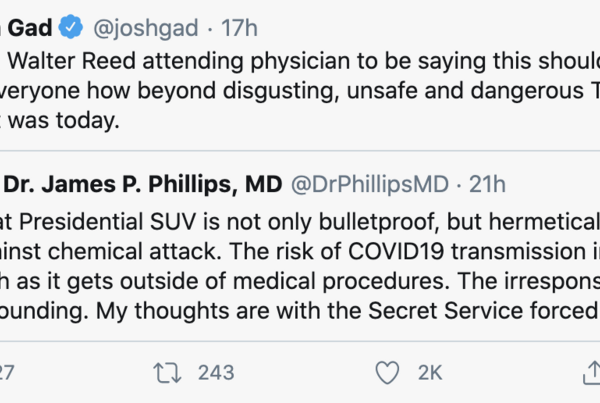Image resolution: width=600 pixels, height=403 pixels.
Task: Click the reply count ending in 27
Action: click(x=6, y=372)
